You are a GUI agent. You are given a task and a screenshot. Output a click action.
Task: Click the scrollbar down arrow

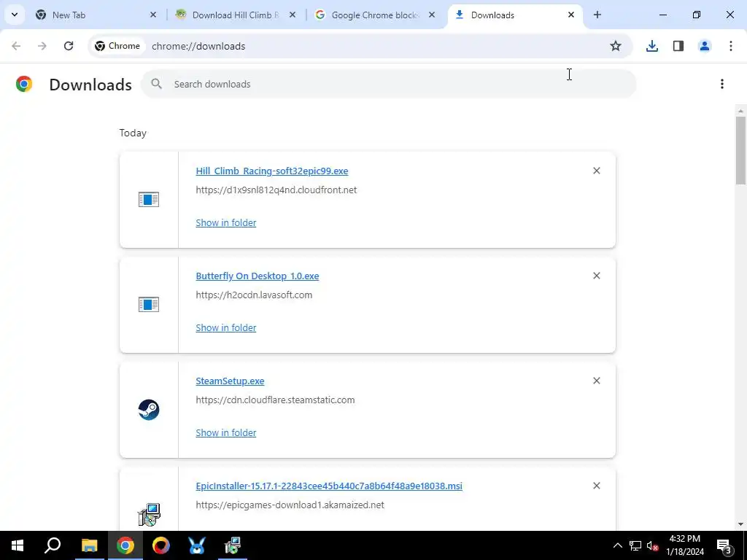click(740, 524)
